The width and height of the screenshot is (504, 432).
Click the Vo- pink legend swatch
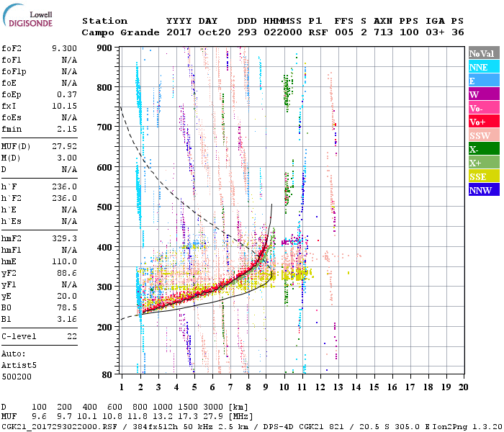click(484, 108)
